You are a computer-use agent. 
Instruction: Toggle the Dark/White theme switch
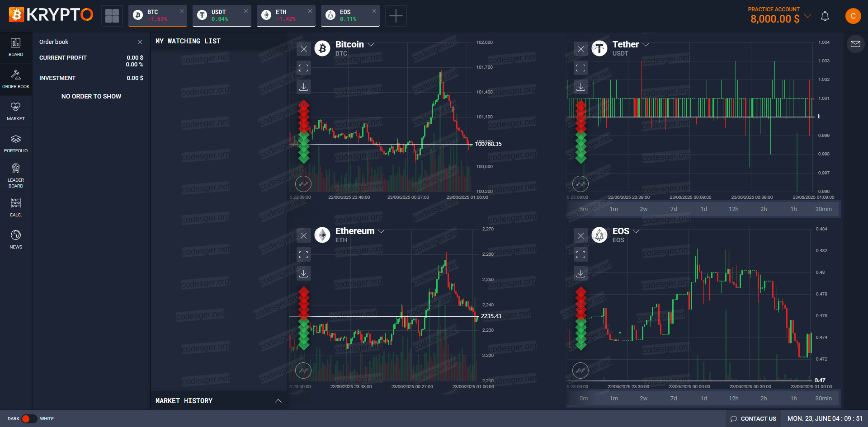[x=29, y=419]
